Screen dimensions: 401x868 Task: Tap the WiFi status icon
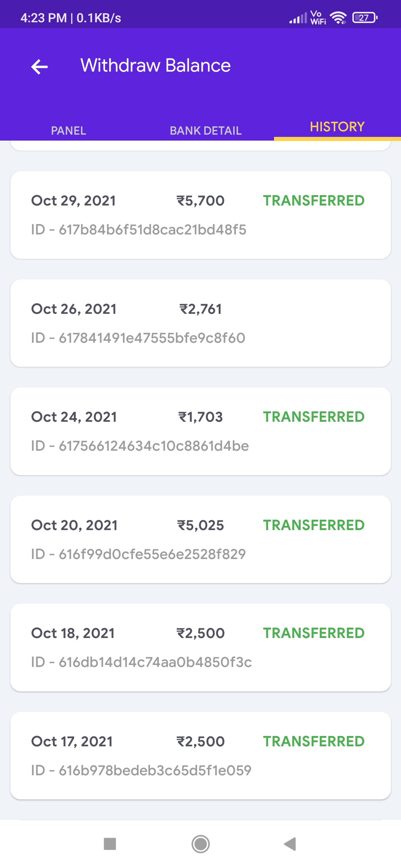(338, 17)
